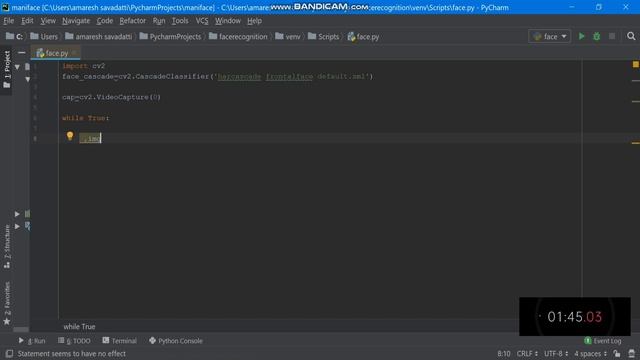The width and height of the screenshot is (640, 360).
Task: Click the 'Statement seems to have no effect' message
Action: pyautogui.click(x=71, y=354)
